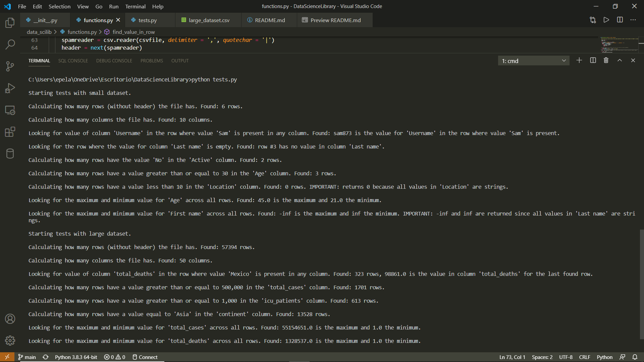The image size is (644, 362).
Task: Maximize the terminal panel with the chevron
Action: point(620,60)
